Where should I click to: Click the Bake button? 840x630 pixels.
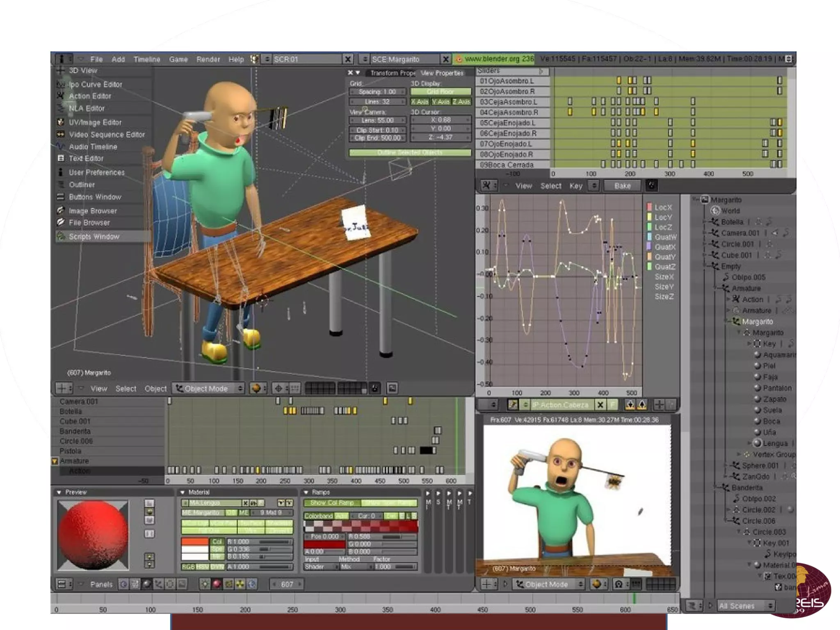coord(622,186)
